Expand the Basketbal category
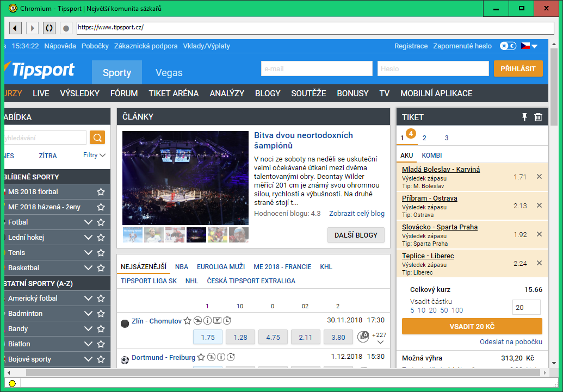 click(88, 268)
